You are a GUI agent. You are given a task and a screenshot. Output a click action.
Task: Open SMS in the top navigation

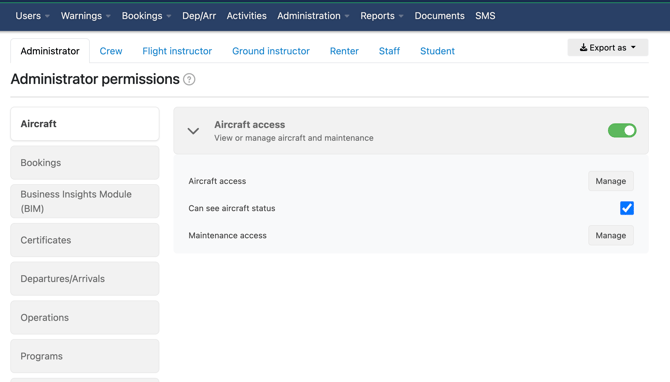click(485, 16)
